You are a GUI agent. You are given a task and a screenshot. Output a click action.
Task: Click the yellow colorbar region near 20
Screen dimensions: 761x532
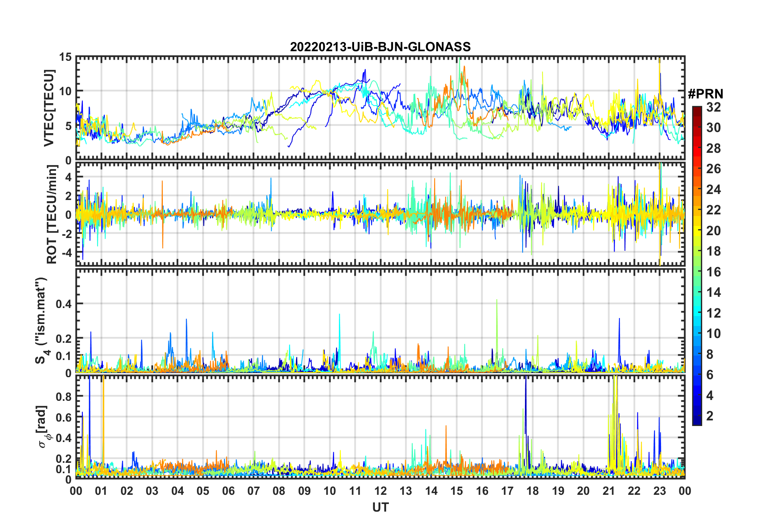697,230
